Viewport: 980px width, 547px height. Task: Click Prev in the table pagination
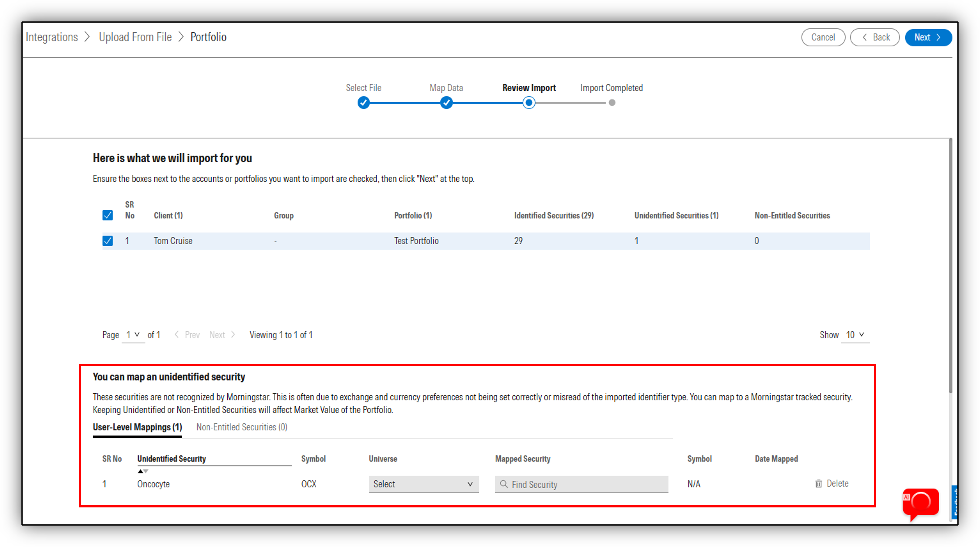(x=187, y=335)
